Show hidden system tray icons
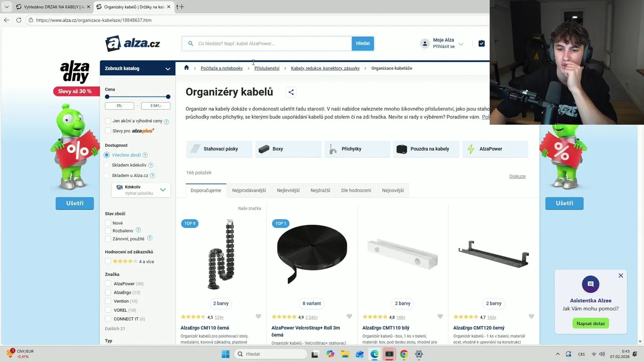 557,354
